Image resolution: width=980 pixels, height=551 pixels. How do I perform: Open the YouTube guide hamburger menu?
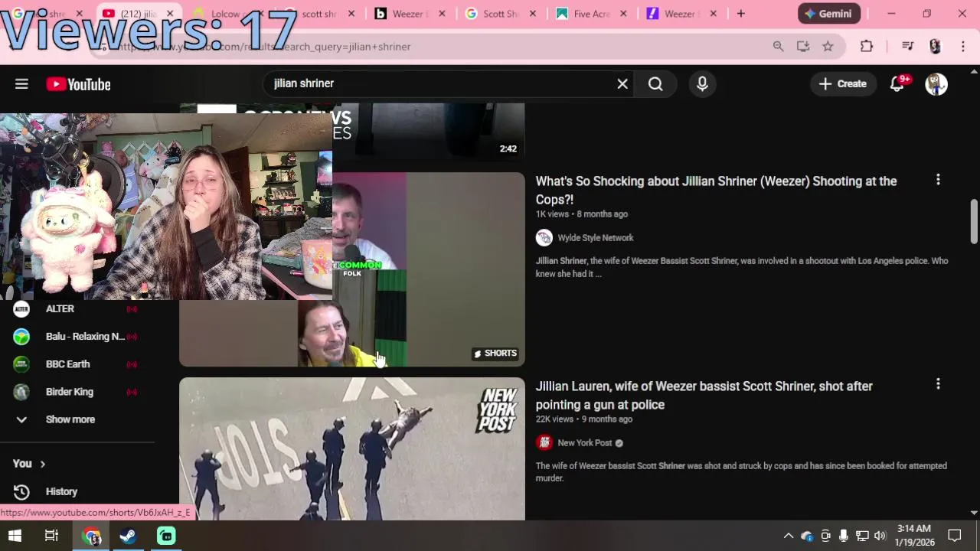21,84
